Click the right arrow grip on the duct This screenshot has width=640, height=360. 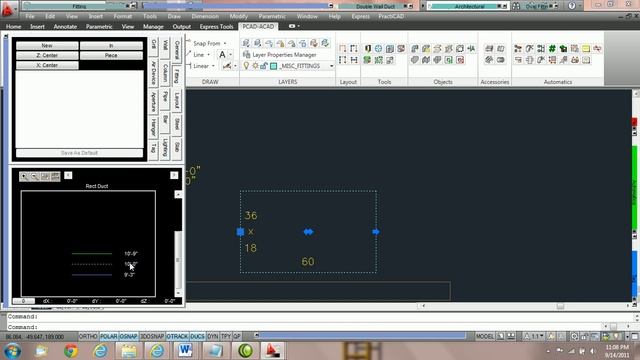(376, 232)
